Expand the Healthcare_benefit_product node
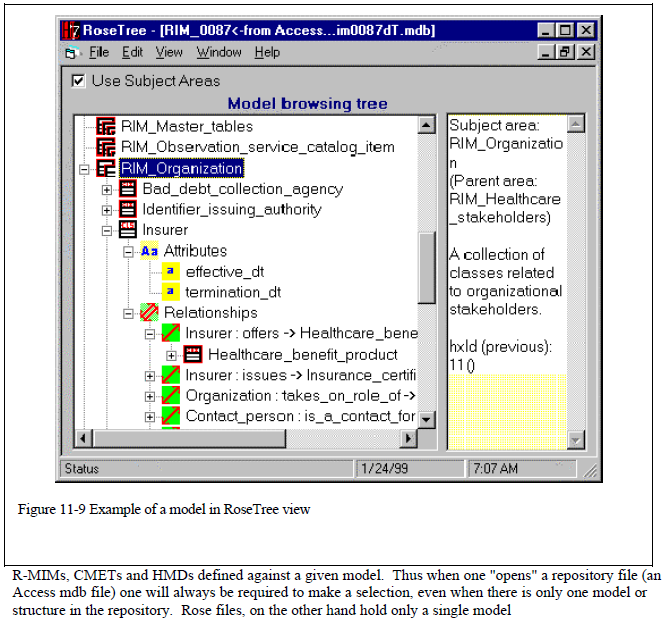The image size is (665, 621). (171, 355)
